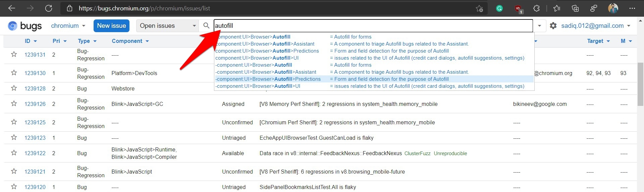Open the Open issues scope dropdown
This screenshot has height=192, width=644.
(167, 26)
